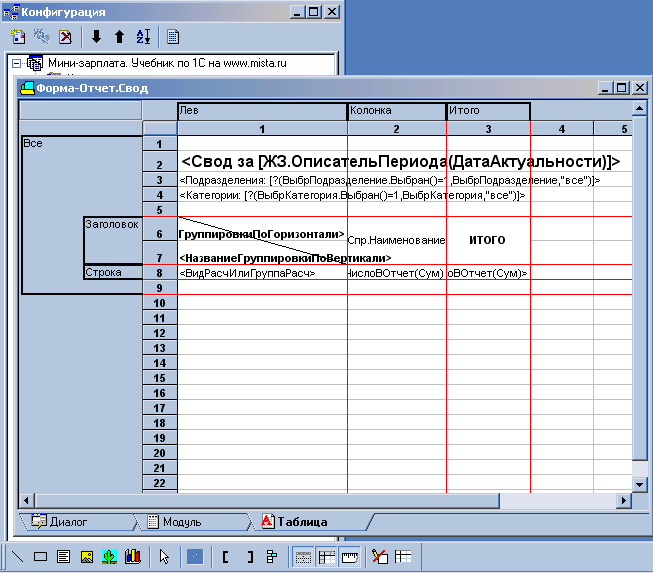Select the text block tool
Screen dimensions: 653x573
(63, 556)
